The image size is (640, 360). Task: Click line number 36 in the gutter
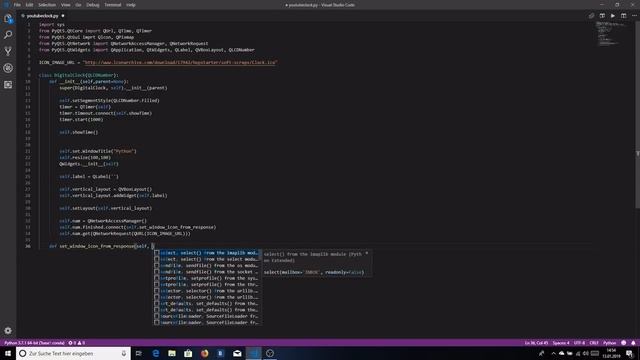[x=28, y=246]
